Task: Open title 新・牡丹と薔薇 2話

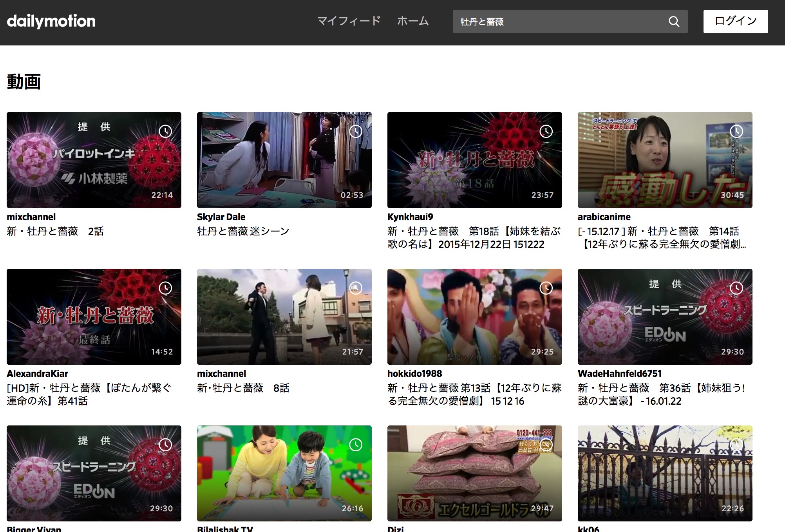Action: coord(55,232)
